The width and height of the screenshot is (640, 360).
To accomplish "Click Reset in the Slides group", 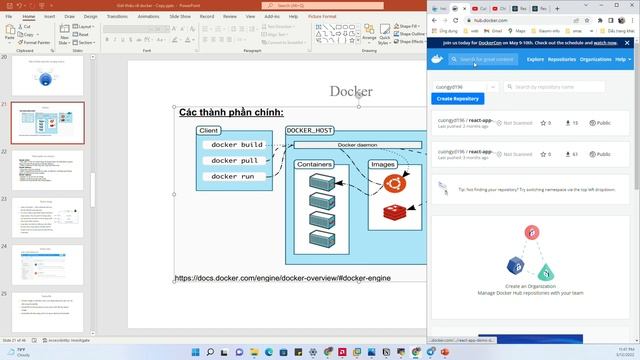I will [x=81, y=35].
